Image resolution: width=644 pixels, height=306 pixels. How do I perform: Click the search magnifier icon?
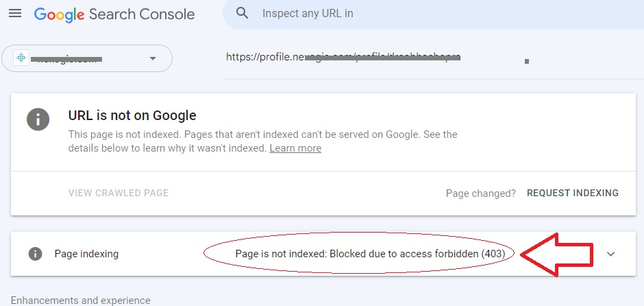click(x=243, y=13)
